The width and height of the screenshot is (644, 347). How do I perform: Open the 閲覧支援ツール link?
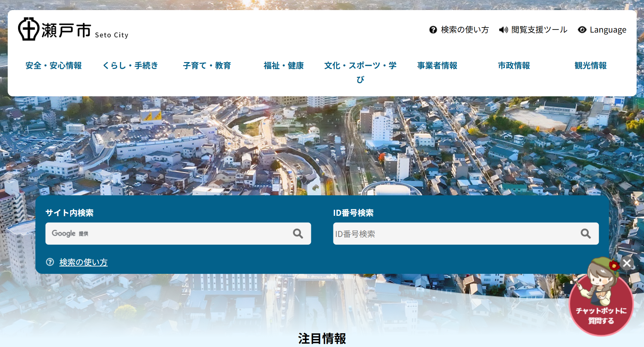tap(539, 30)
